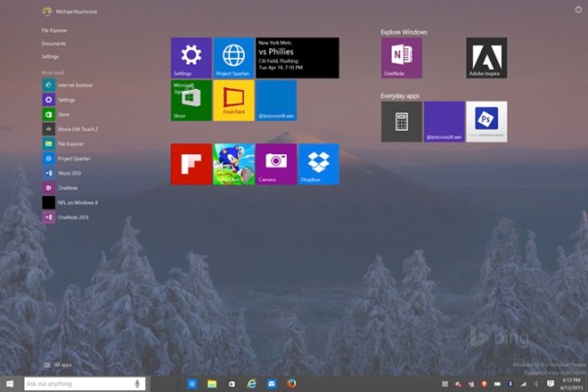Launch the Calculator tile in Everyday apps
This screenshot has height=392, width=588.
[x=401, y=121]
